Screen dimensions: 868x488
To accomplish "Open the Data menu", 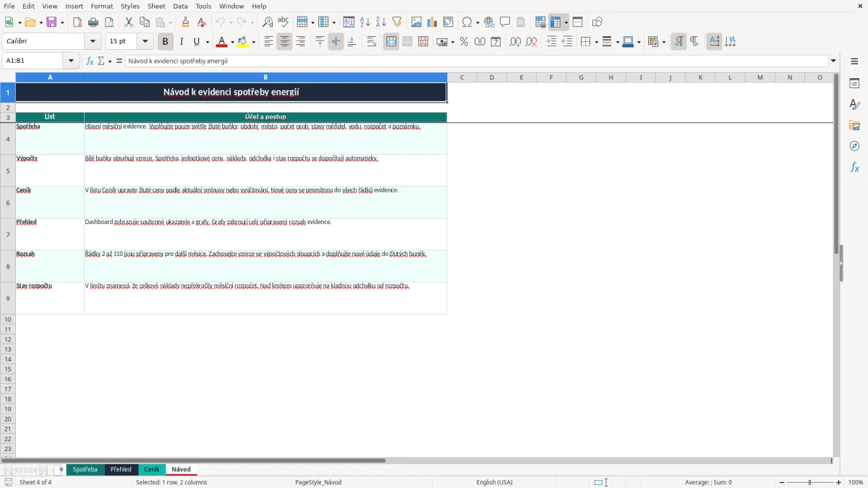I will [x=180, y=6].
